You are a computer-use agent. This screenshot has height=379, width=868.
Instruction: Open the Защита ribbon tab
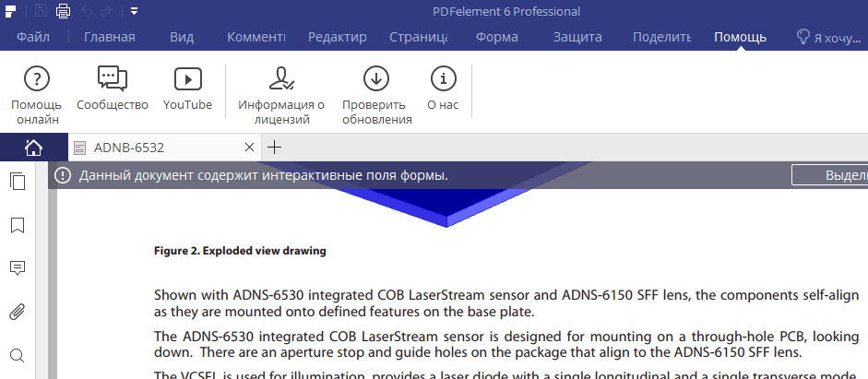coord(577,38)
